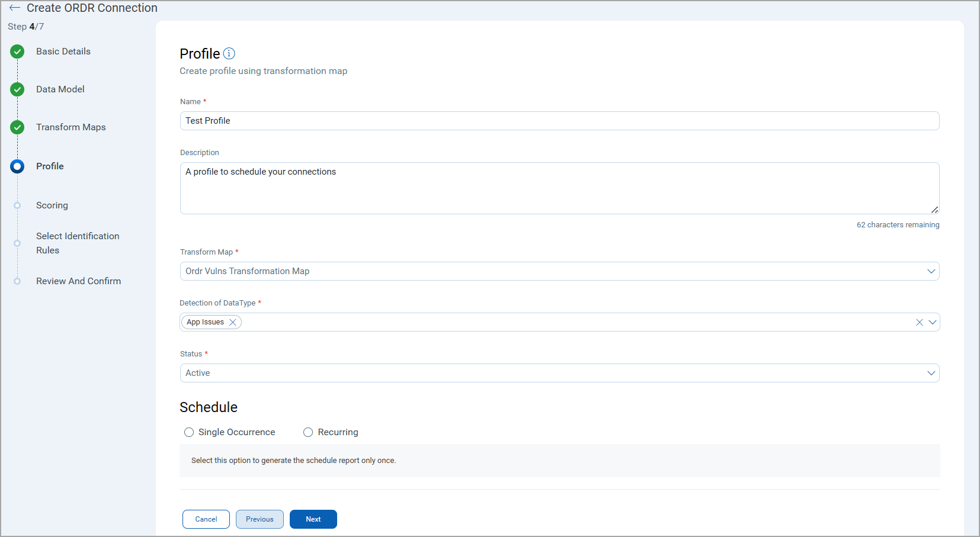Remove the App Issues tag
This screenshot has height=537, width=980.
pos(233,322)
